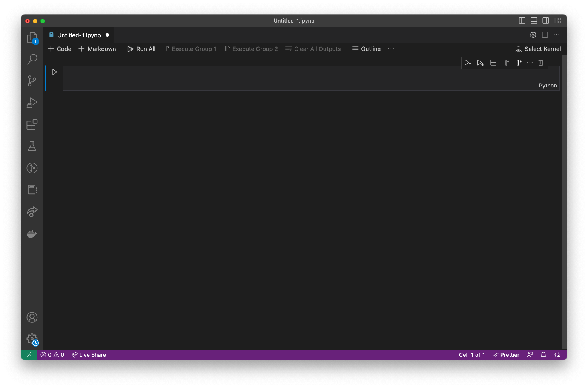
Task: Expand the Outline view
Action: coord(365,49)
